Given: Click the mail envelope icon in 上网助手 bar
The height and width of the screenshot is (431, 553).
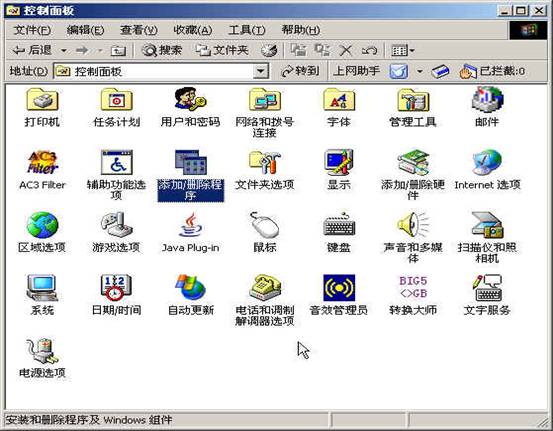Looking at the screenshot, I should click(399, 72).
